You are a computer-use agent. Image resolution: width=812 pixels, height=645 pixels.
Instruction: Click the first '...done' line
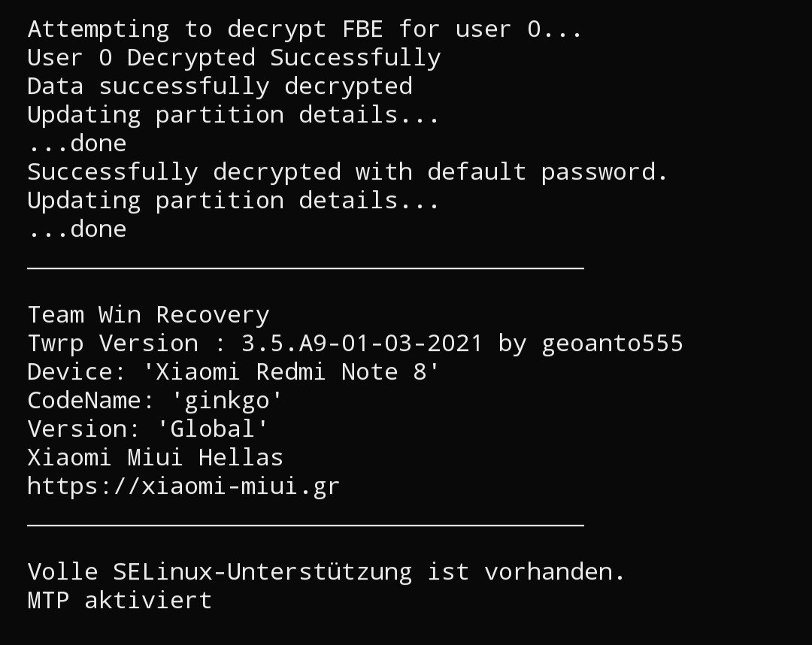[77, 144]
